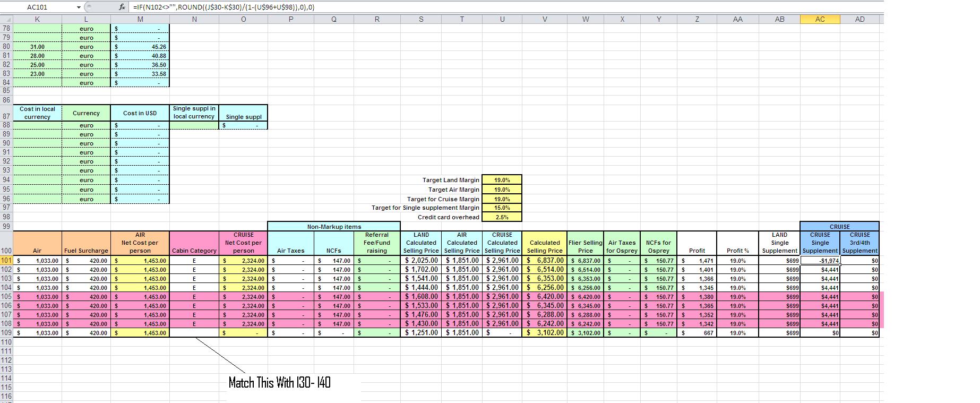Open the Insert Function (fx) dialog
The height and width of the screenshot is (403, 980).
122,7
